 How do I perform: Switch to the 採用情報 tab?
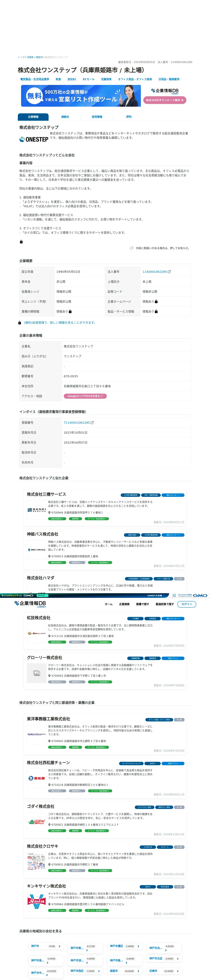point(97,117)
